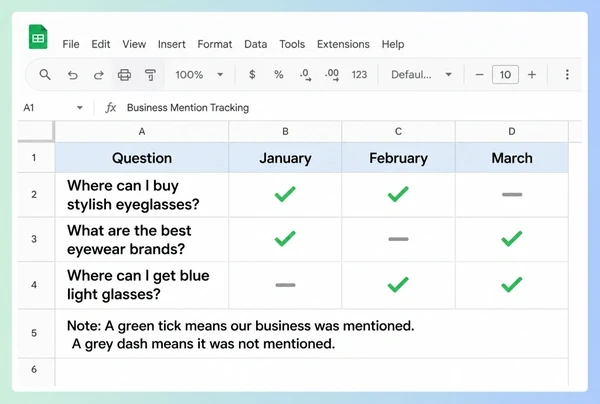The image size is (600, 404).
Task: Select row 2 header
Action: [x=34, y=195]
